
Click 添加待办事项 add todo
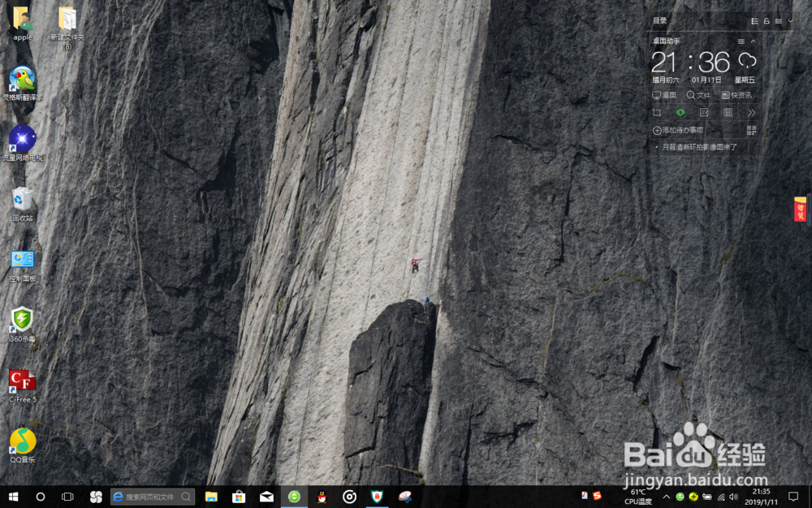[x=678, y=131]
